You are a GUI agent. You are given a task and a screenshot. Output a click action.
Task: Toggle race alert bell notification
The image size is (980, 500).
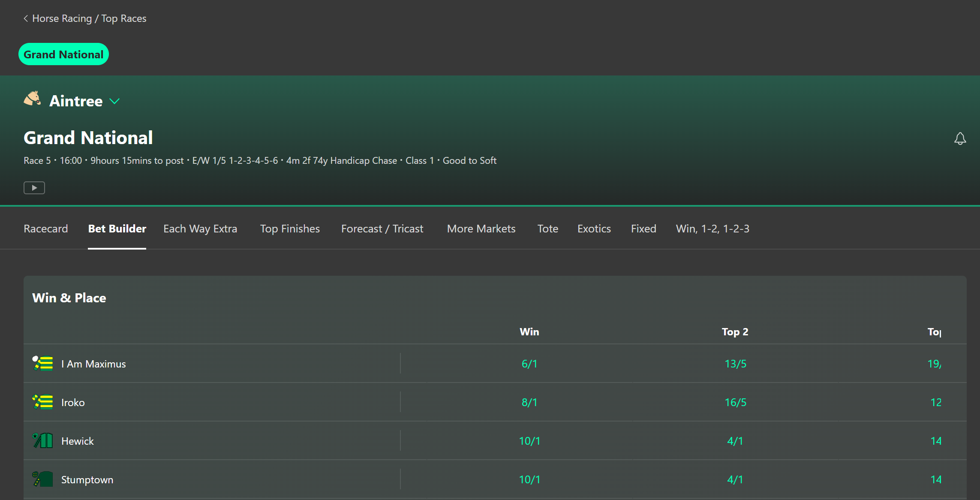960,139
